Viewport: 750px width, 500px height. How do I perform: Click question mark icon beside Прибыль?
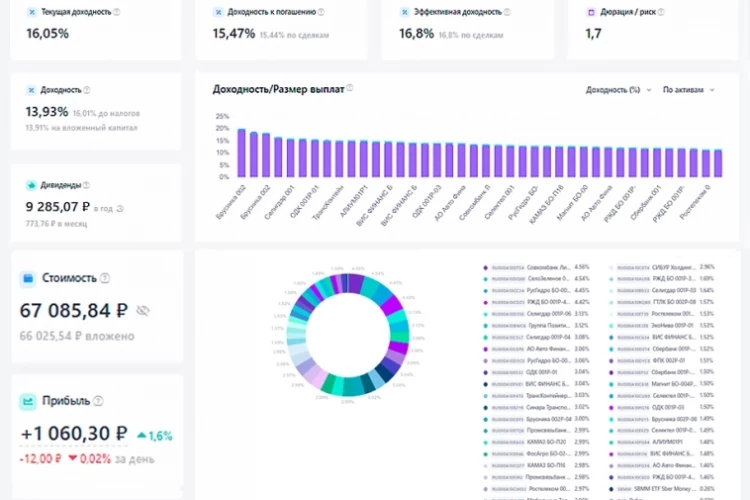click(99, 401)
